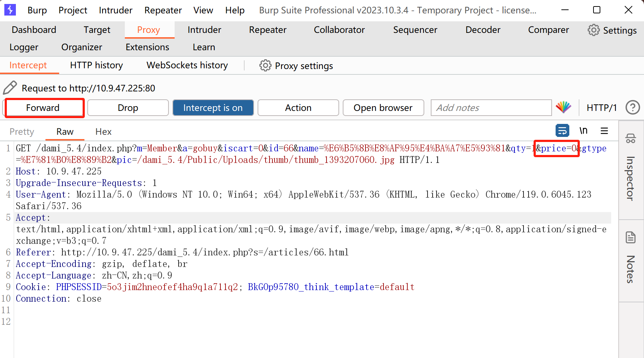Switch to the Intruder tool tab
This screenshot has width=644, height=358.
[x=205, y=30]
